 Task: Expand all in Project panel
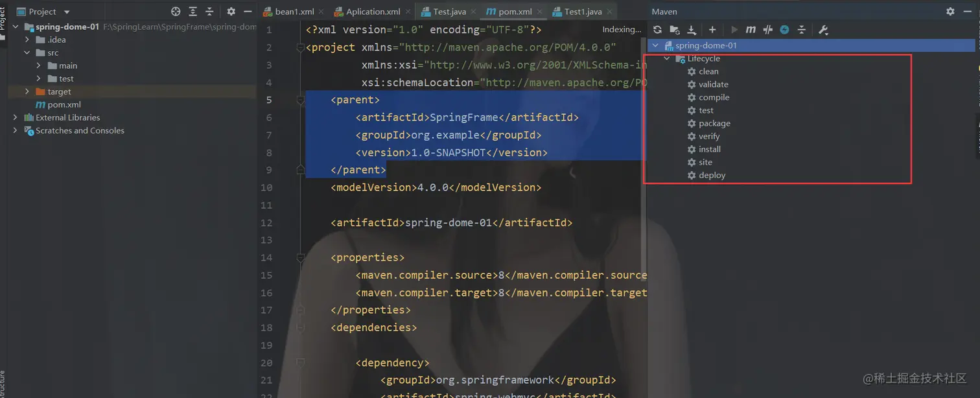193,12
